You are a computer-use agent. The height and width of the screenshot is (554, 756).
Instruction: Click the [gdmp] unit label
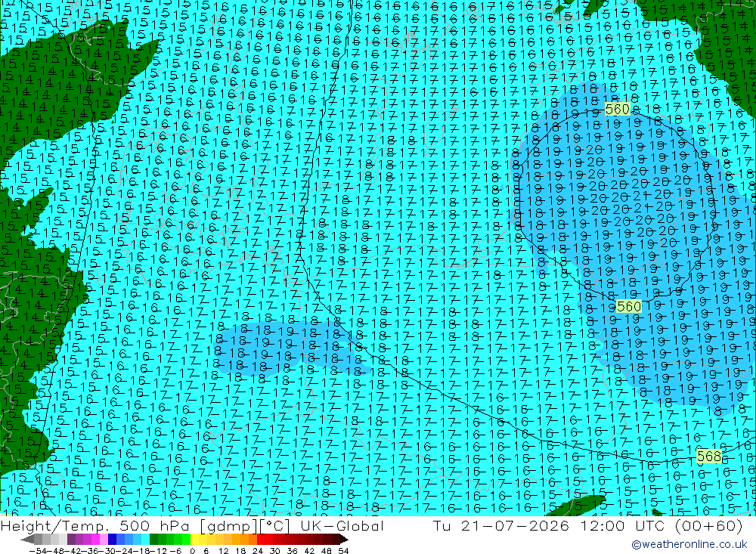[x=229, y=526]
